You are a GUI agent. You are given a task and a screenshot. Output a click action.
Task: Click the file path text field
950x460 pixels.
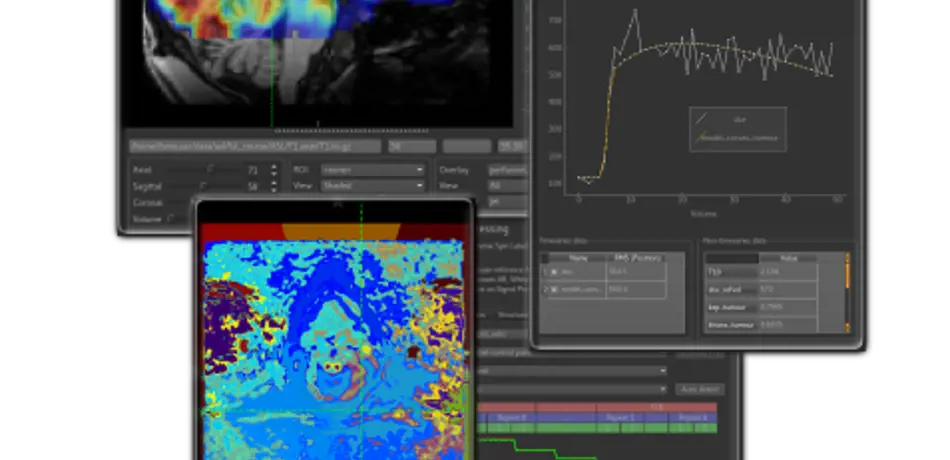click(x=253, y=146)
